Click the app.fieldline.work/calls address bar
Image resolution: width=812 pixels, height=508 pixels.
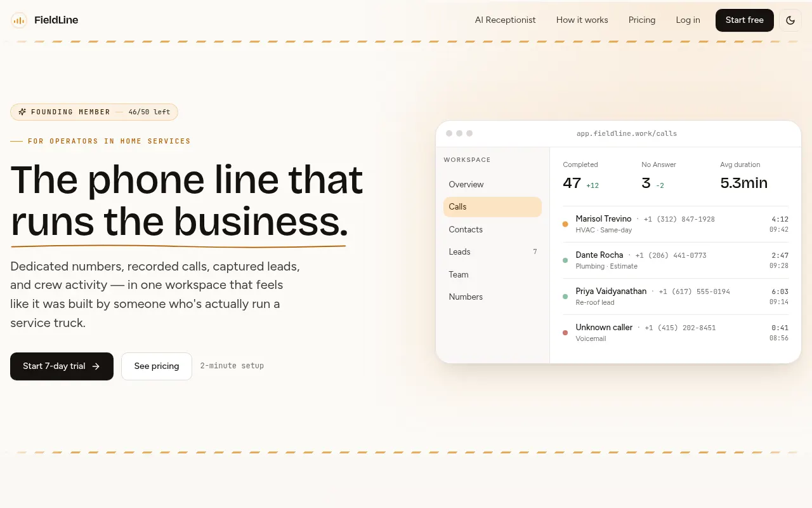(627, 134)
